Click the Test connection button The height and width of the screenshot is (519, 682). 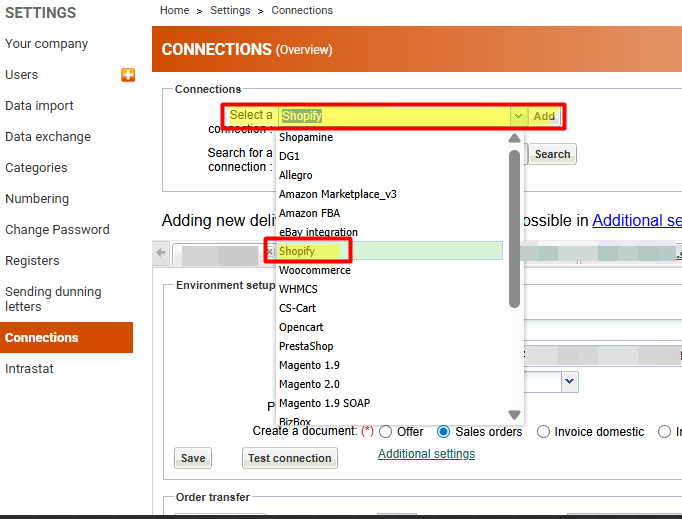(x=290, y=458)
